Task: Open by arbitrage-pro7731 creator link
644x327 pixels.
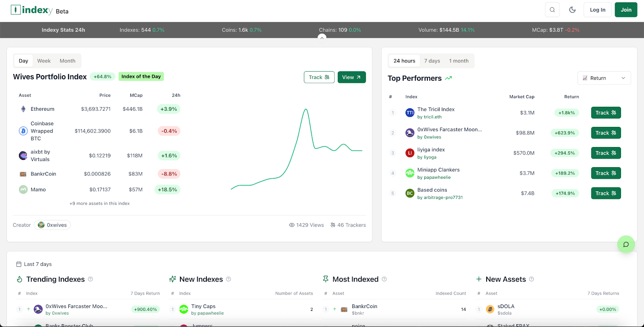Action: pyautogui.click(x=440, y=198)
